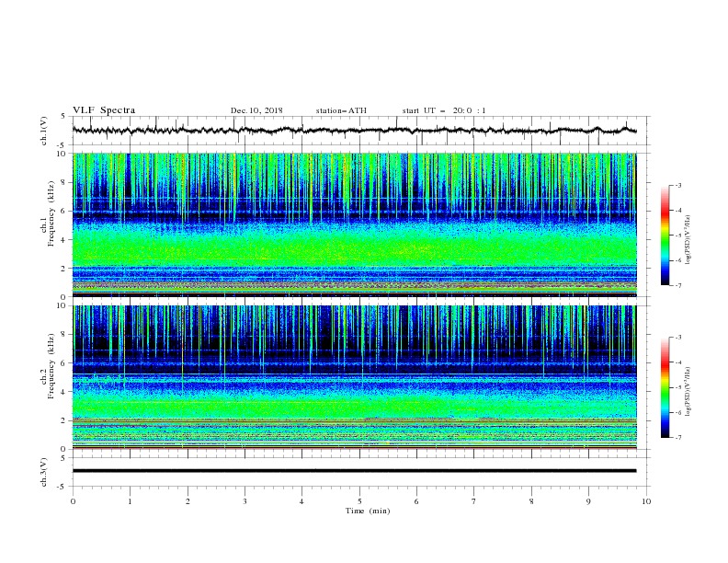Screen dimensions: 728x563
Task: Click the ch.1 voltage waveform trace
Action: tap(355, 131)
